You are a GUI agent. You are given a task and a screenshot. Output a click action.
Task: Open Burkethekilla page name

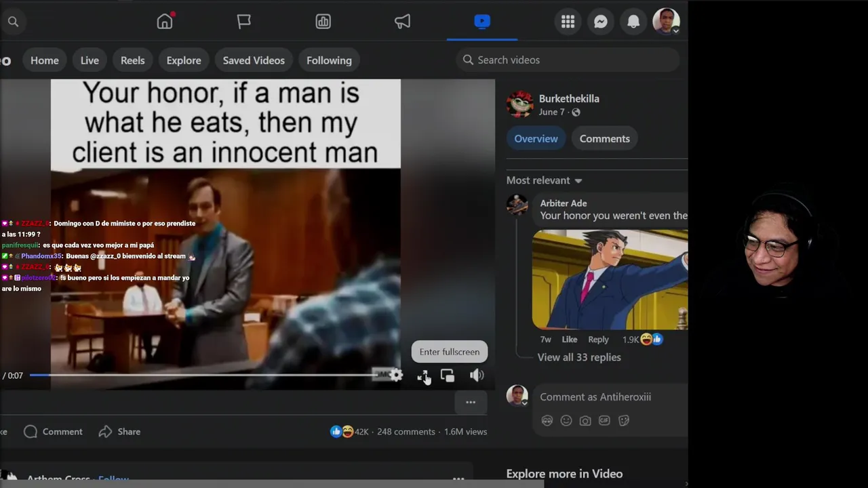(x=569, y=98)
